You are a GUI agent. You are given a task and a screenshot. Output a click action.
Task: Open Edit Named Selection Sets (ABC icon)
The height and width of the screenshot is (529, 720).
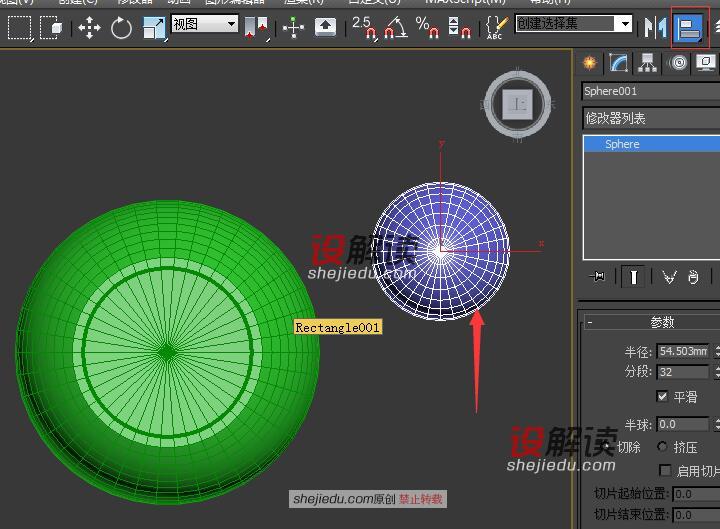coord(496,28)
